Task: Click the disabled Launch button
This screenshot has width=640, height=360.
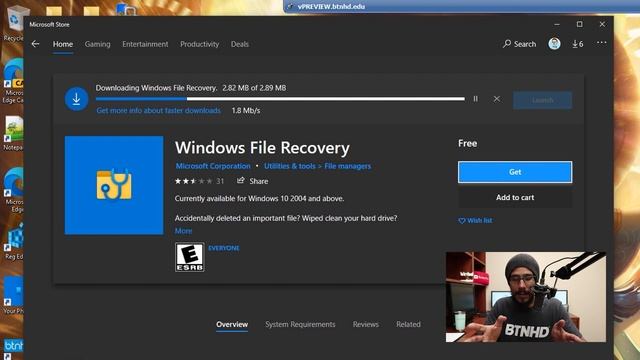Action: [x=542, y=100]
